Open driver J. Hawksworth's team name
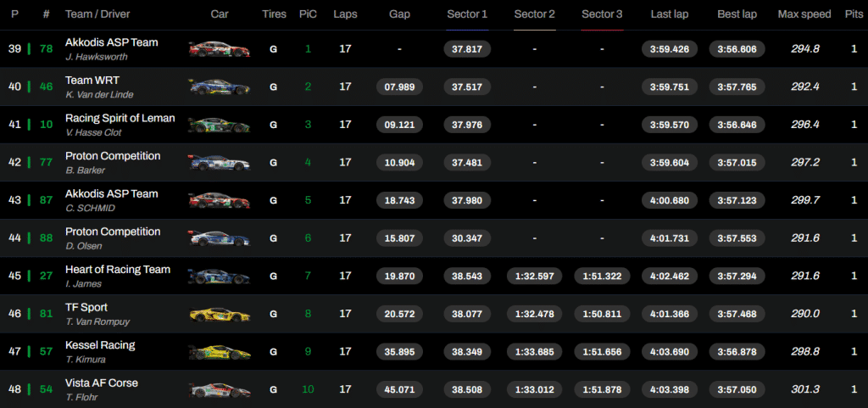Image resolution: width=868 pixels, height=408 pixels. 111,42
